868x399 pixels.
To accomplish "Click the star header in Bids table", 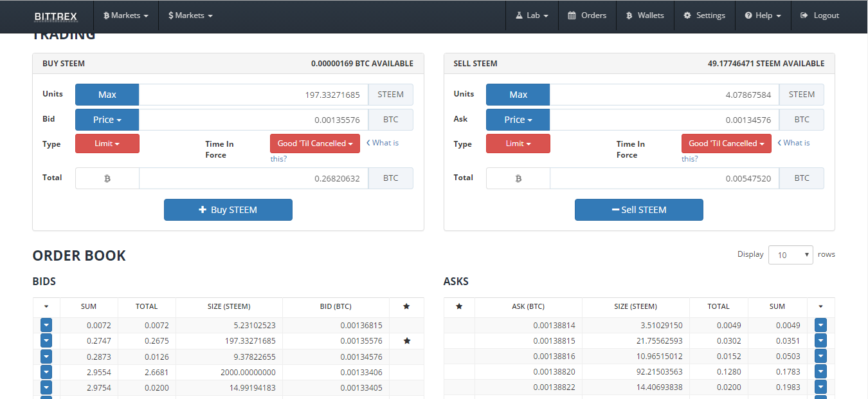I will click(406, 306).
